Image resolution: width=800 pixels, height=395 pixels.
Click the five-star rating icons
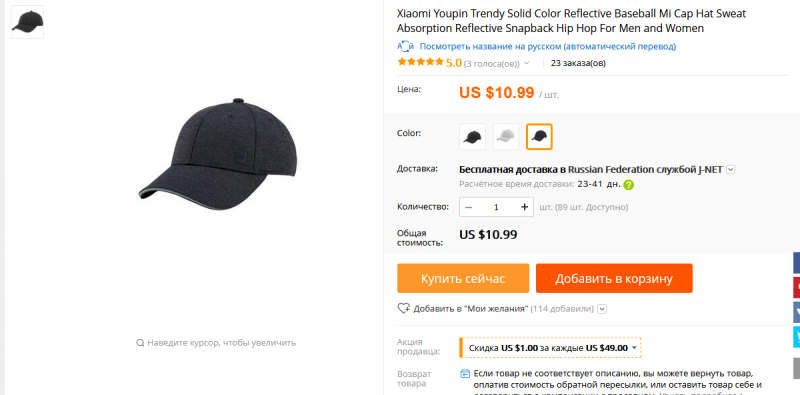[x=420, y=62]
